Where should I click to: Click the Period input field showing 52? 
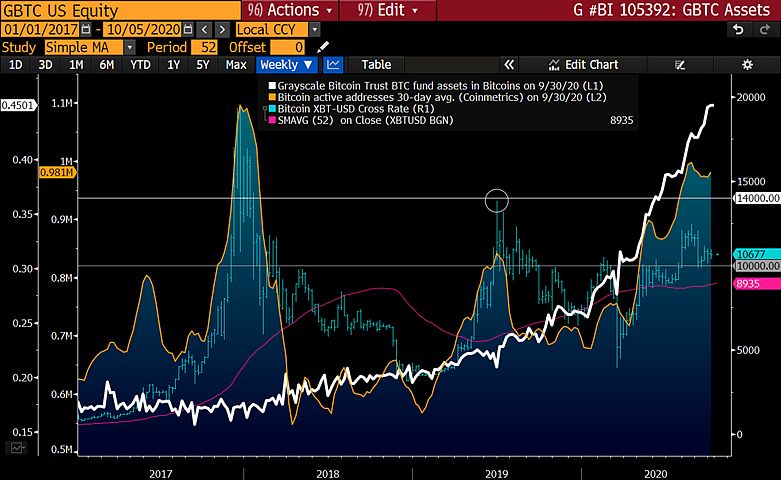click(204, 47)
